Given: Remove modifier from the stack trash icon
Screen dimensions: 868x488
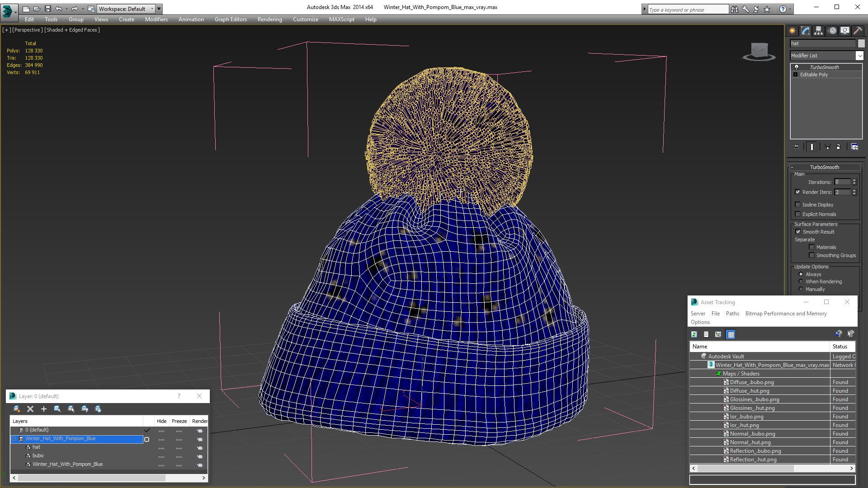Looking at the screenshot, I should click(839, 147).
